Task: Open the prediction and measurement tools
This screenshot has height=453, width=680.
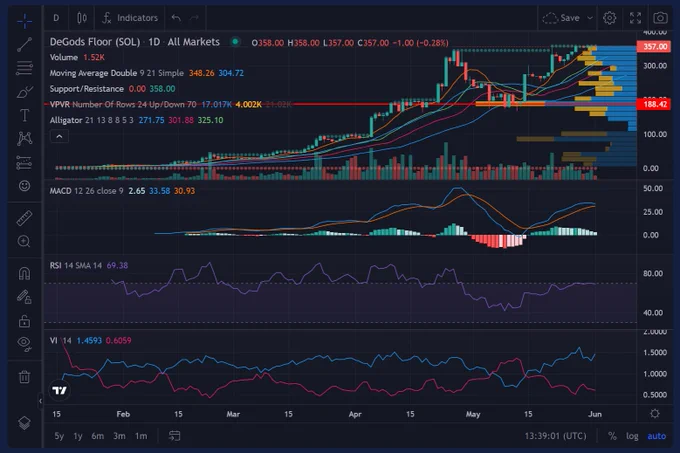Action: click(x=25, y=162)
